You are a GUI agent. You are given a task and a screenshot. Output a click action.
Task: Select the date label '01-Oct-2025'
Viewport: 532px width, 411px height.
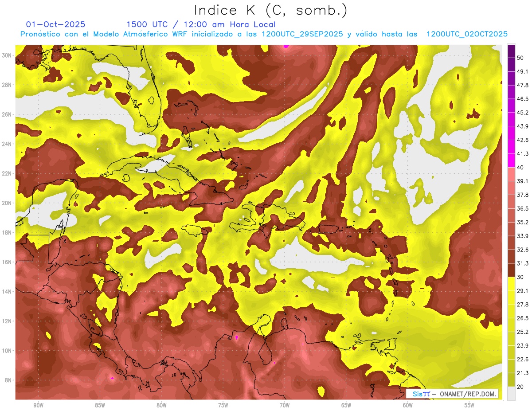coord(56,24)
